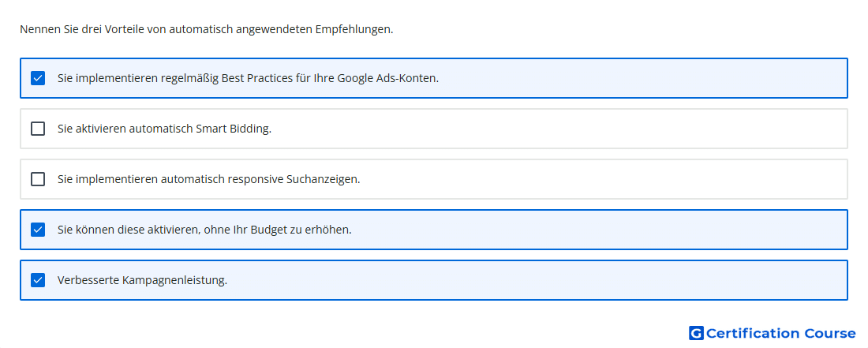
Task: Tick the Smart Bidding checkbox
Action: tap(38, 129)
